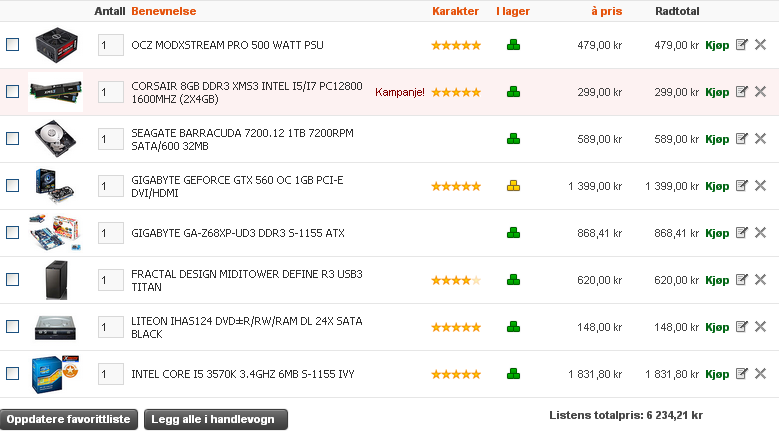Open Gigabyte graphics card thumbnail
This screenshot has width=784, height=433.
[x=55, y=186]
